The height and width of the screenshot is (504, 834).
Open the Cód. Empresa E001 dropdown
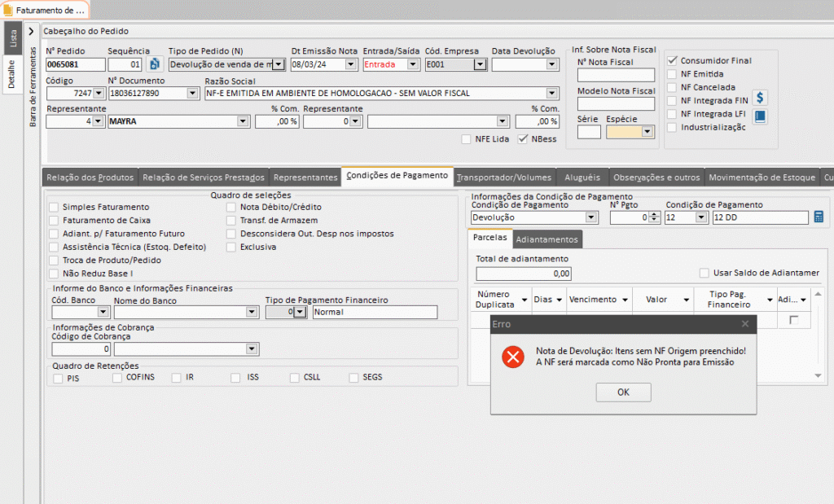click(480, 64)
